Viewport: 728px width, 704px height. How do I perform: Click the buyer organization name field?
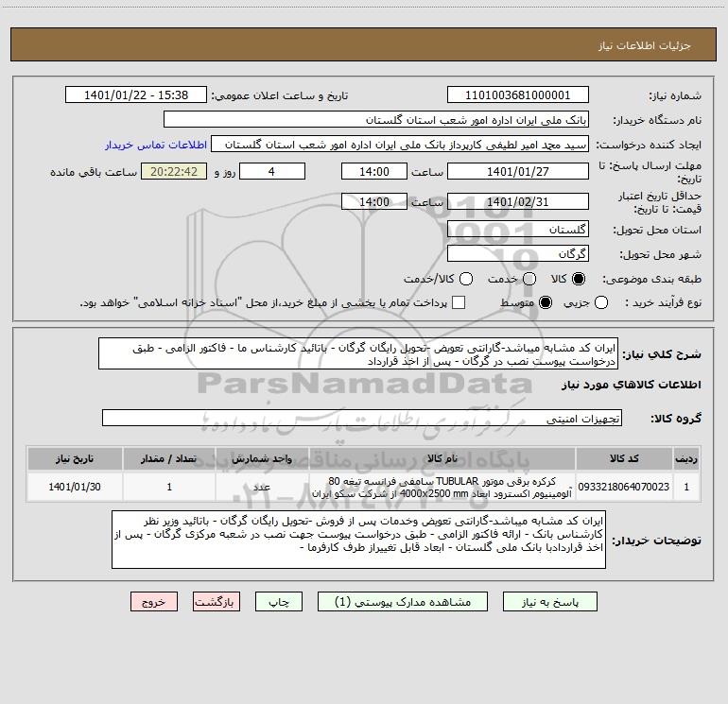point(376,120)
